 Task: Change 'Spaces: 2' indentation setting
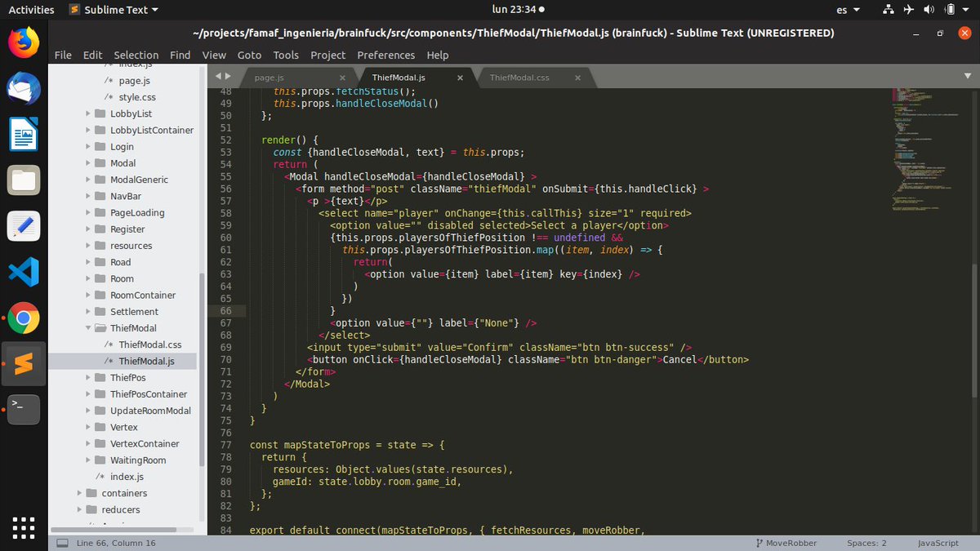tap(866, 543)
